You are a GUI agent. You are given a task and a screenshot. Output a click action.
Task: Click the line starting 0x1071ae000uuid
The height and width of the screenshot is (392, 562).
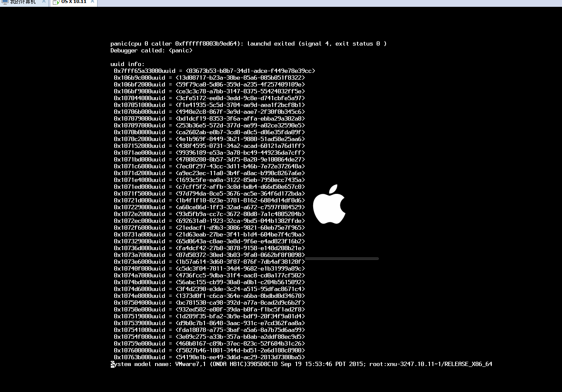coord(209,153)
